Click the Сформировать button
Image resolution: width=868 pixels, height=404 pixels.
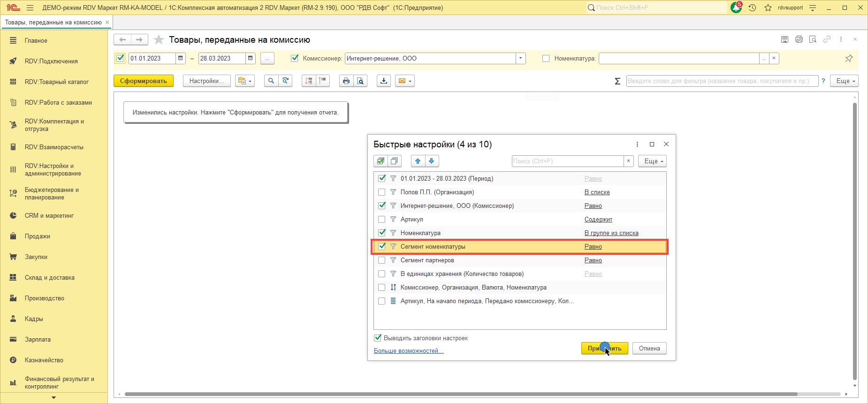(143, 81)
